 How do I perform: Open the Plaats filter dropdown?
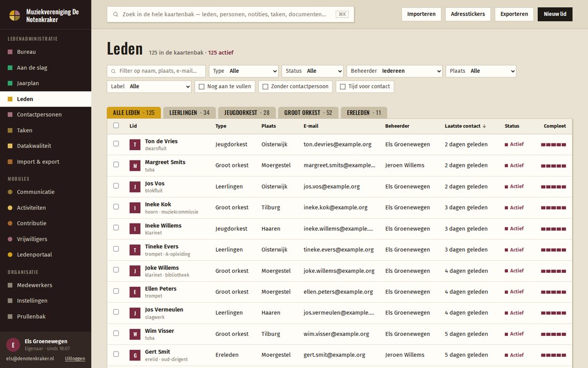[x=481, y=71]
